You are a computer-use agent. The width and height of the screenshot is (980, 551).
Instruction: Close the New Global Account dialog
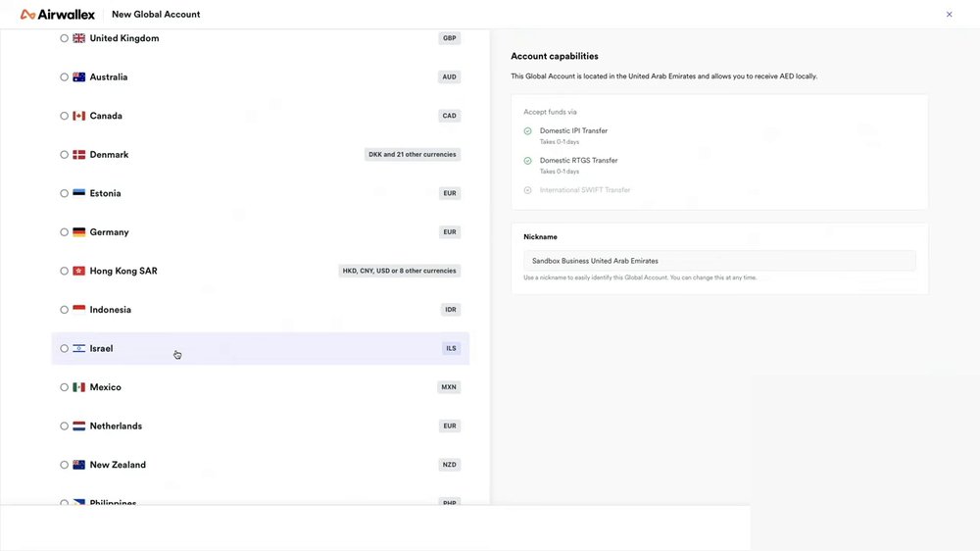point(949,15)
